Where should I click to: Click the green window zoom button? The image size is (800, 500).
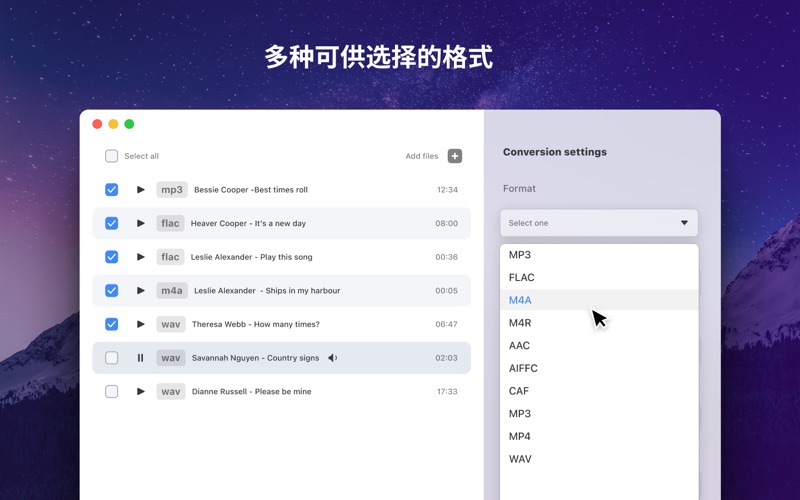coord(129,124)
